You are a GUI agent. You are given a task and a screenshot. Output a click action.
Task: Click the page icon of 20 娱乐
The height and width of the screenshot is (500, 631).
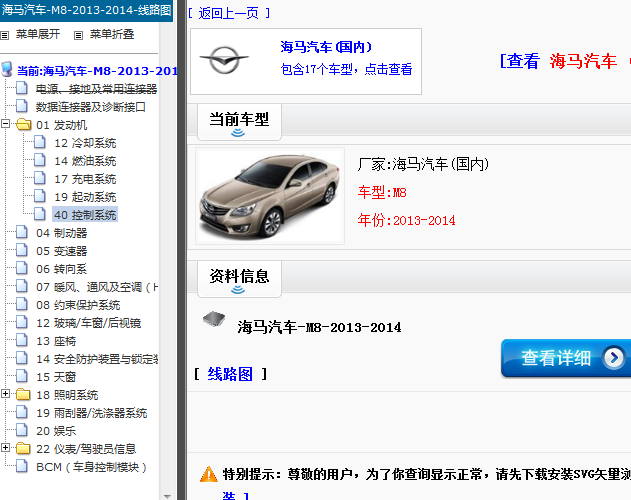coord(22,430)
